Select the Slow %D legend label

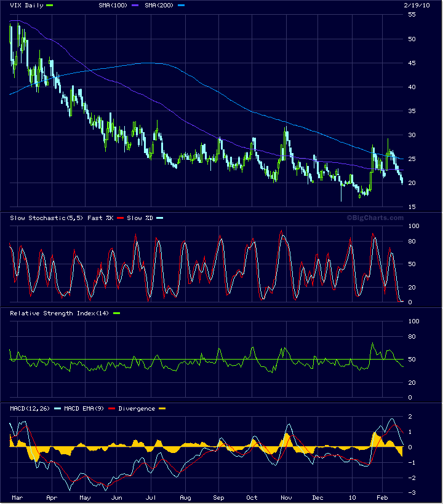(140, 218)
